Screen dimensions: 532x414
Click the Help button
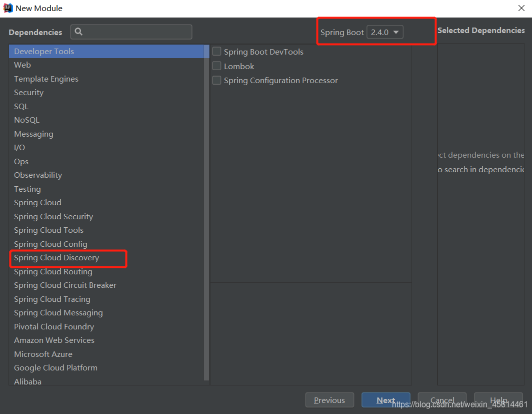click(x=498, y=400)
